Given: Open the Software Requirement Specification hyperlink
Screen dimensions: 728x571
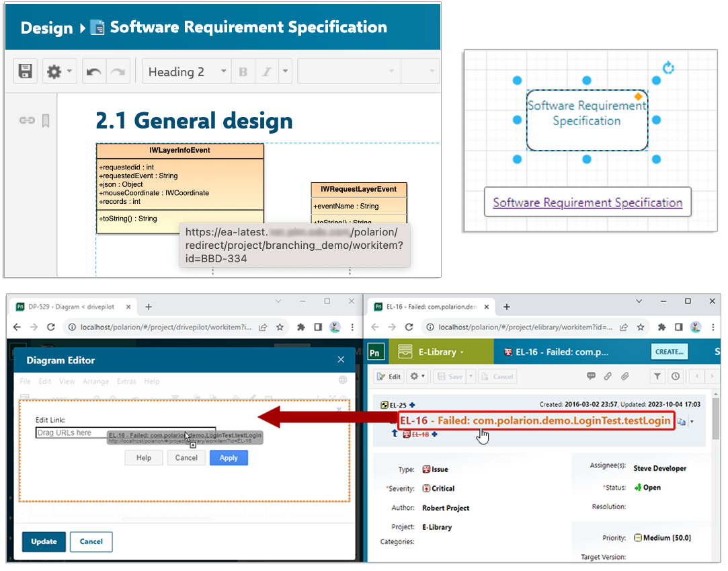Looking at the screenshot, I should (587, 202).
